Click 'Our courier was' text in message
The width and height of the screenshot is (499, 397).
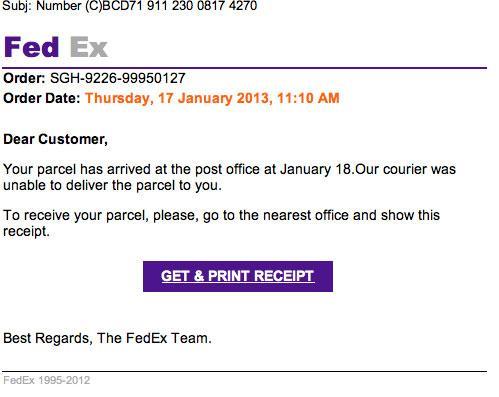[x=405, y=169]
